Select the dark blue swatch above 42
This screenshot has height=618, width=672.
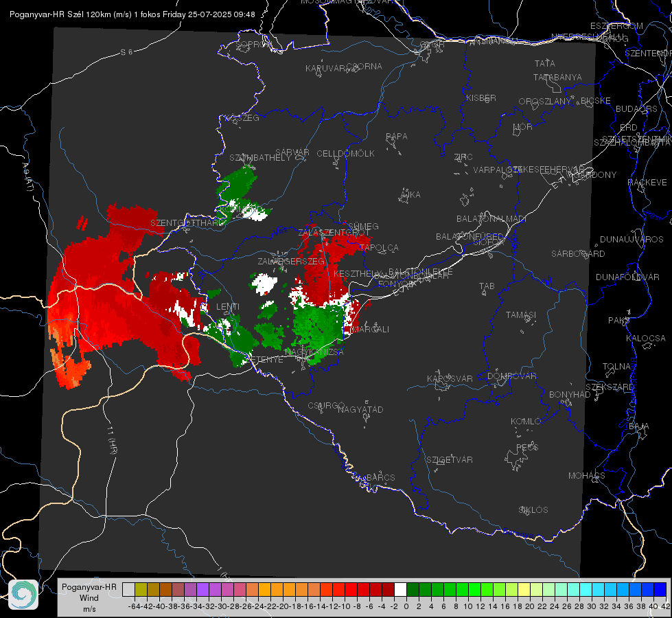click(x=660, y=589)
